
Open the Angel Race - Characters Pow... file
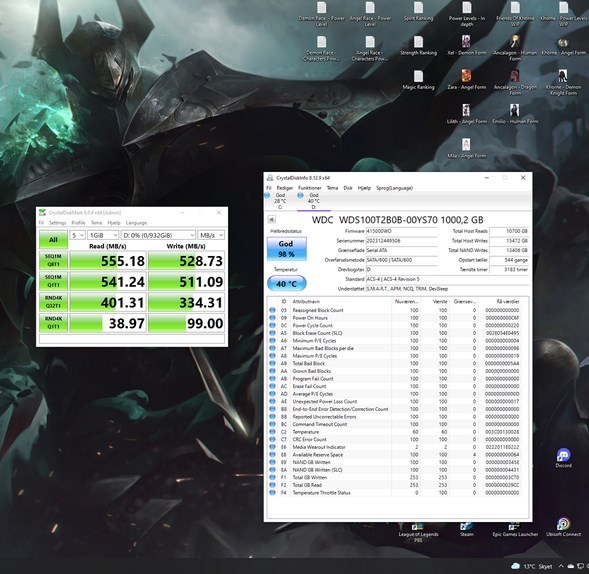point(370,48)
